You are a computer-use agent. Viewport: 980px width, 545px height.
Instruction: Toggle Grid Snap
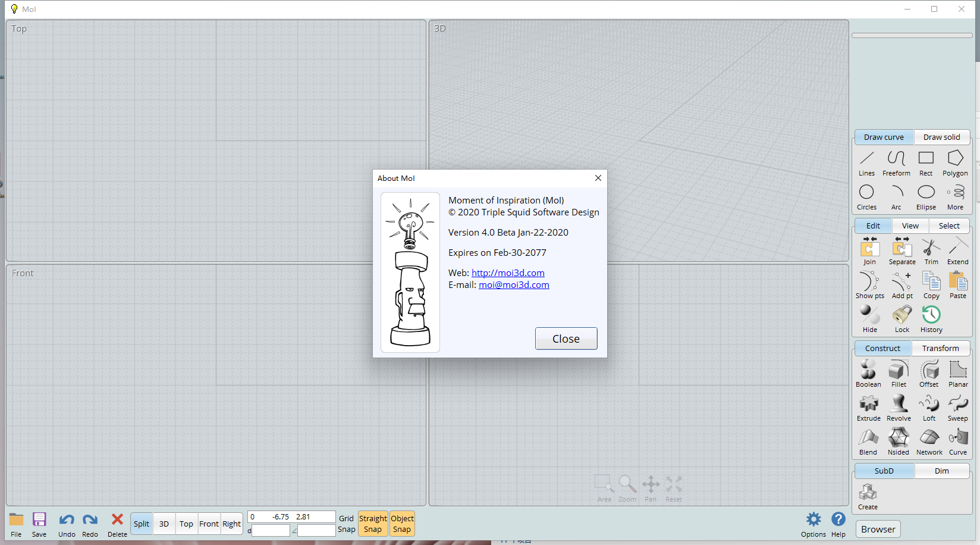point(346,524)
